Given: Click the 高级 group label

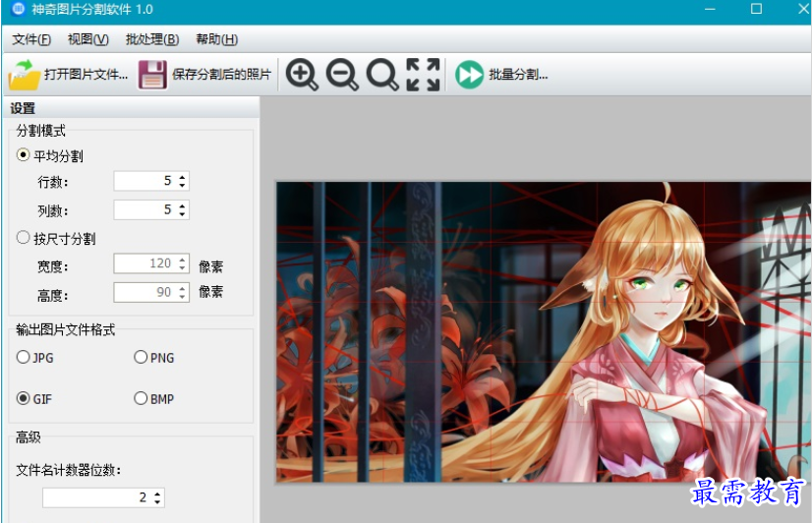Looking at the screenshot, I should pyautogui.click(x=28, y=437).
